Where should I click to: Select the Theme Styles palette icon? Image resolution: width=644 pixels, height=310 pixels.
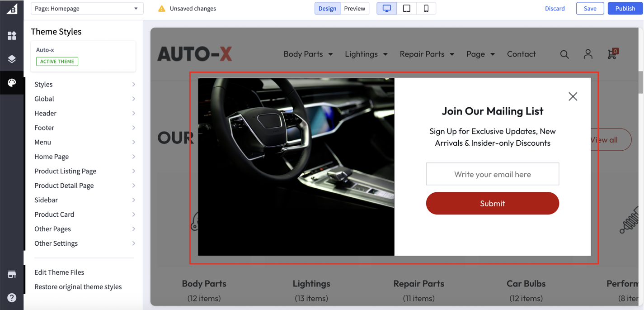pos(12,82)
